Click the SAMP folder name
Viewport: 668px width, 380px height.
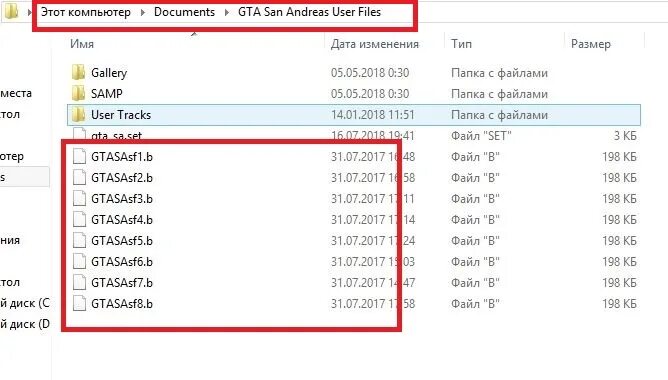coord(107,93)
